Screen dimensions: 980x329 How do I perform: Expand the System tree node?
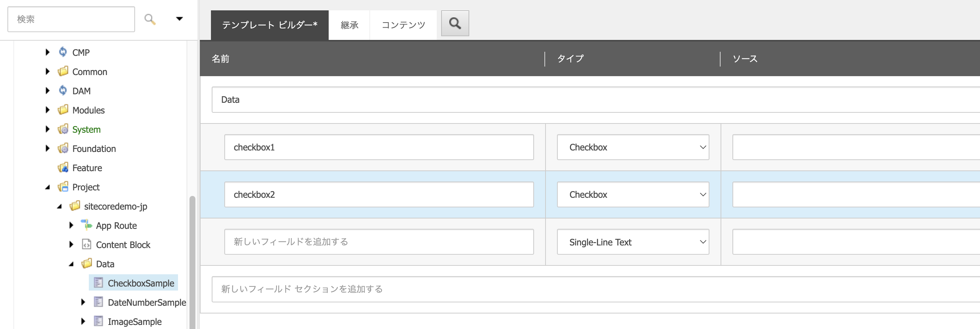tap(47, 129)
